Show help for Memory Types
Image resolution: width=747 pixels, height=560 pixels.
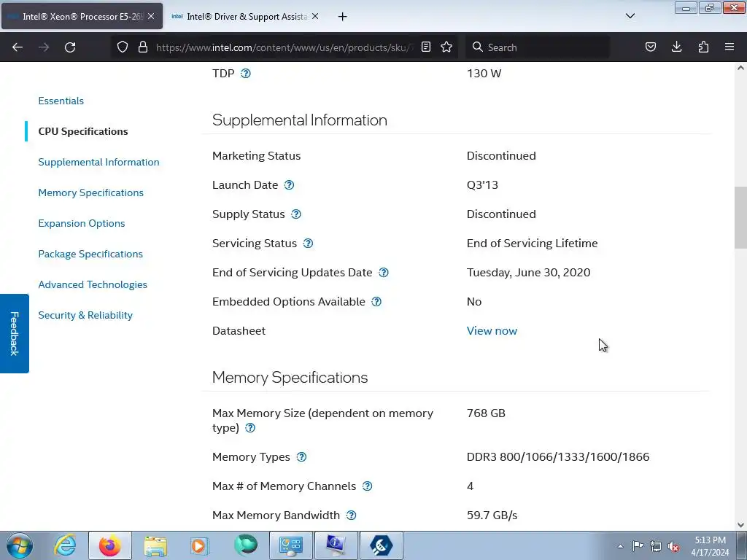click(x=301, y=457)
